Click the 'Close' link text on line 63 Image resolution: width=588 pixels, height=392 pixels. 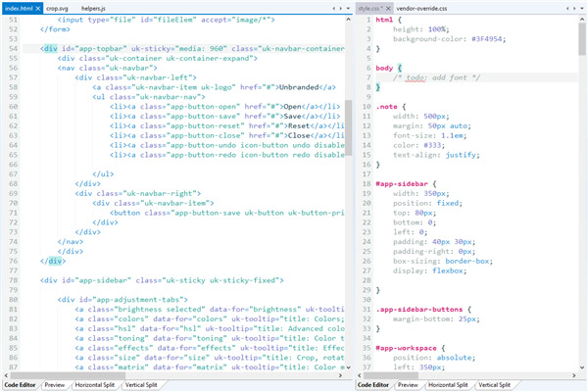pyautogui.click(x=299, y=135)
